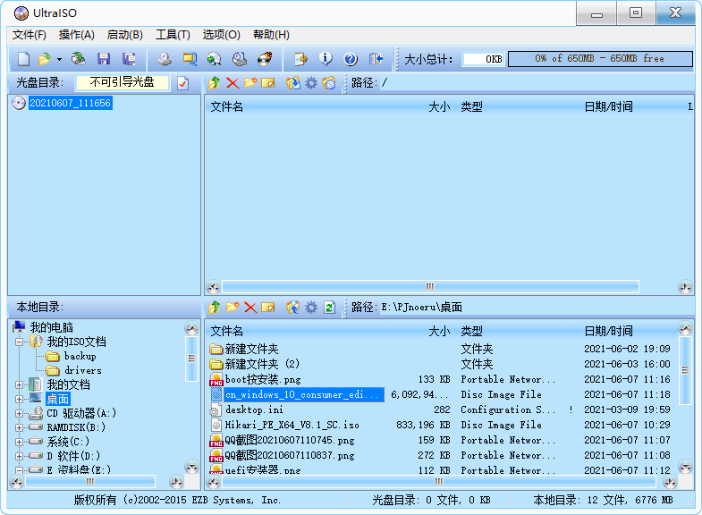Open the 工具(T) menu
The width and height of the screenshot is (702, 515).
(x=173, y=34)
